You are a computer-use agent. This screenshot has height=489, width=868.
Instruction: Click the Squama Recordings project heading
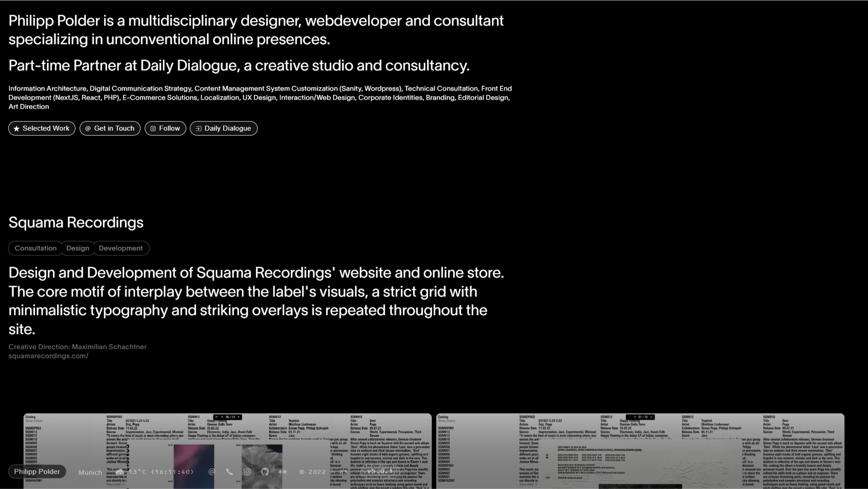(x=76, y=223)
